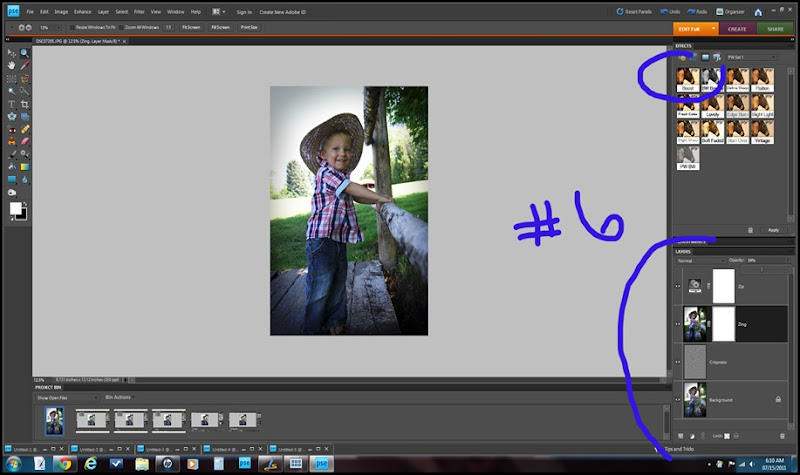Select the Zoom tool in the toolbox
The height and width of the screenshot is (475, 800).
[24, 53]
